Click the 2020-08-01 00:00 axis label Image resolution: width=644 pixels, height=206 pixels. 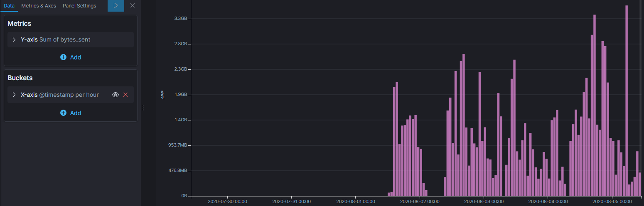tap(356, 201)
